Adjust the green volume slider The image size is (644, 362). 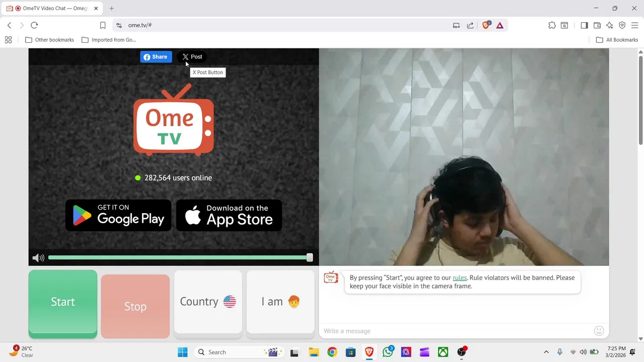181,257
